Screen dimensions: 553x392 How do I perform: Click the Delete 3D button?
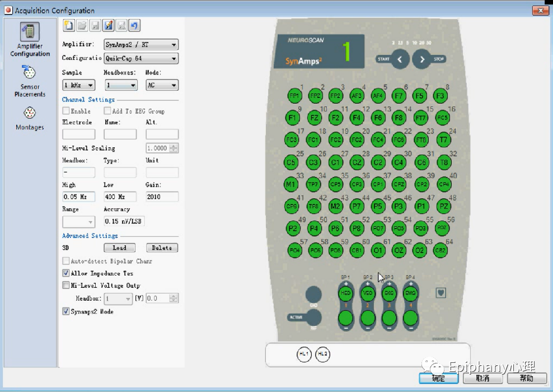[162, 248]
